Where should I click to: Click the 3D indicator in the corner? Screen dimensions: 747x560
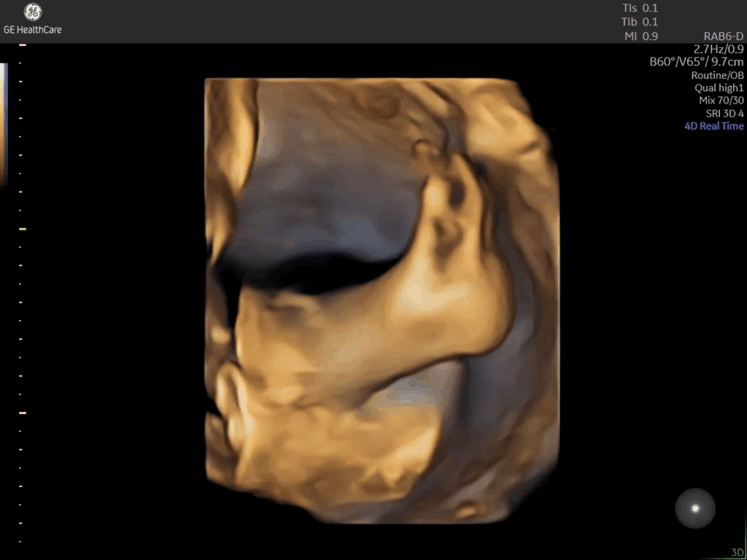pyautogui.click(x=738, y=553)
